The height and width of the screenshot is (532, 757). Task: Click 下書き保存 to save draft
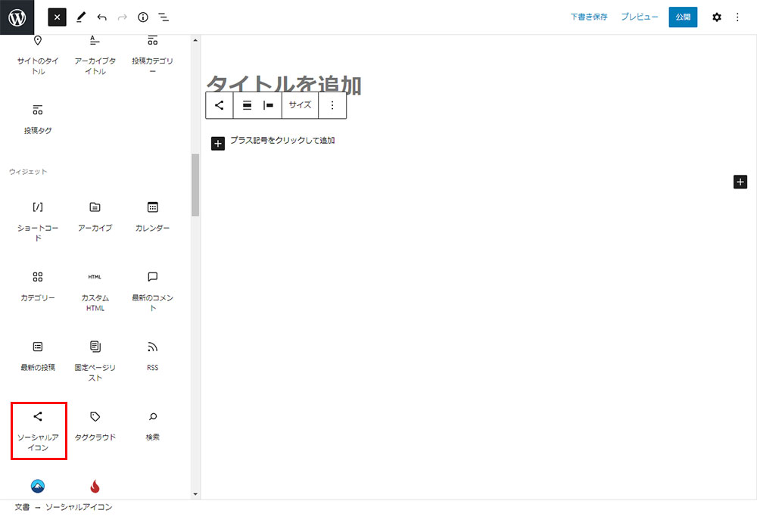[588, 17]
